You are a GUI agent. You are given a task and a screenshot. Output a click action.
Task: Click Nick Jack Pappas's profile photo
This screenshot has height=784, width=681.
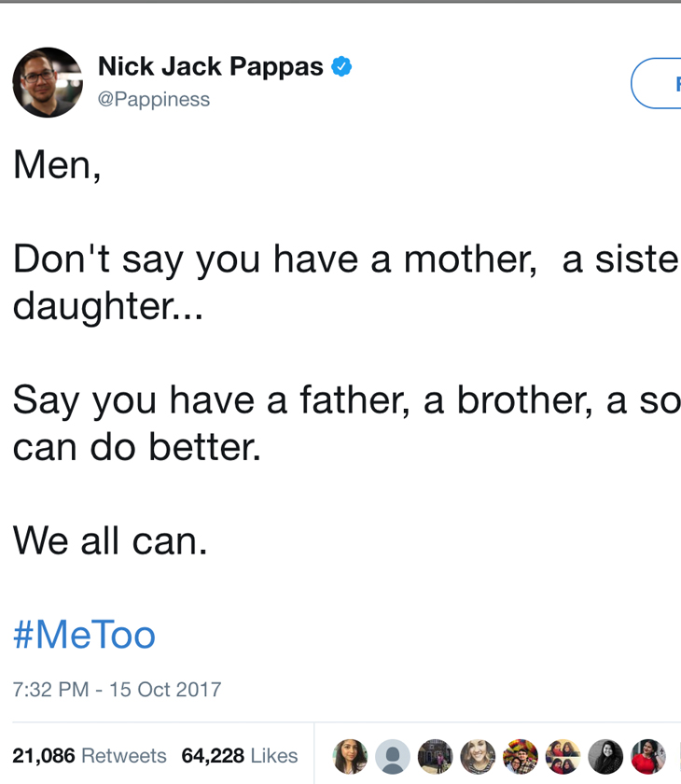coord(48,82)
